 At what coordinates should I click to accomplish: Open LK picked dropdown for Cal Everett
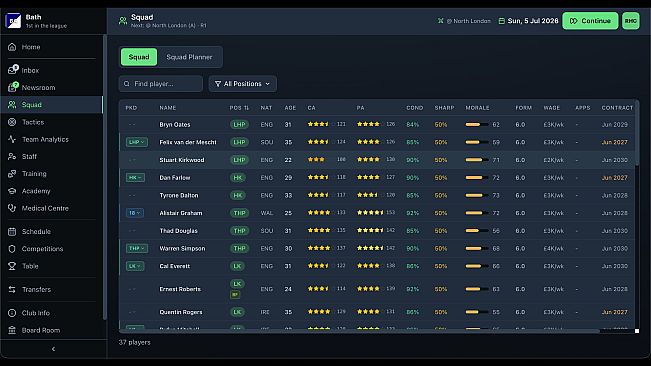pos(135,266)
